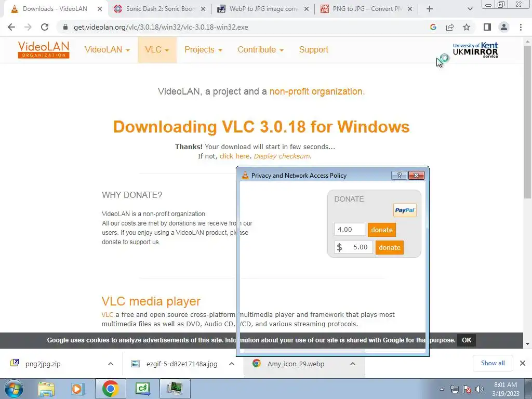Close the Sonic Dash 2 tab
532x399 pixels.
click(x=203, y=9)
